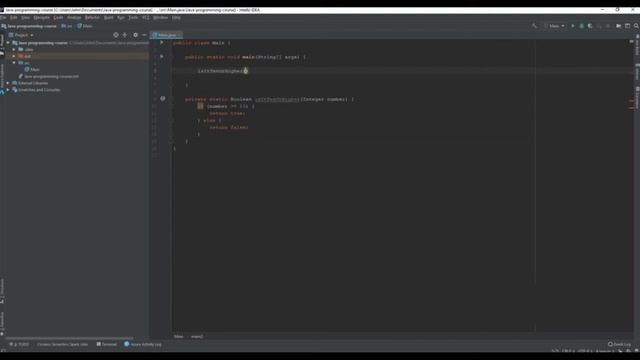Open the TODO tool window
Screen dimensions: 640x360
pyautogui.click(x=19, y=344)
